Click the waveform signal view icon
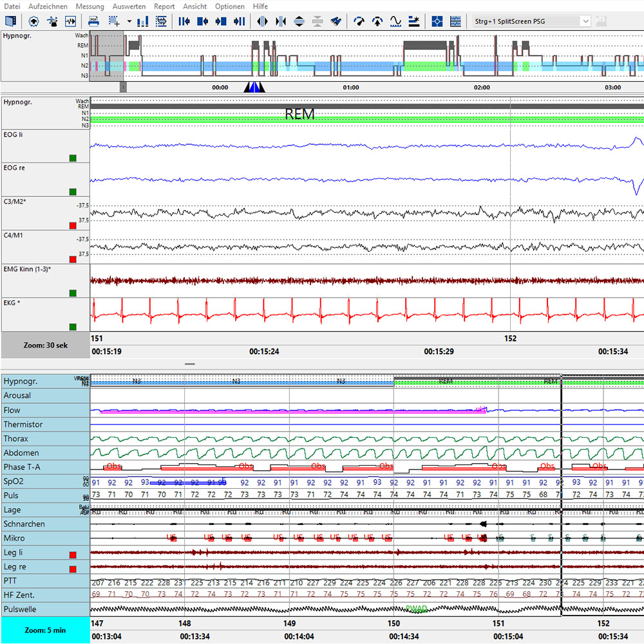Viewport: 644px width, 644px height. 71,21
